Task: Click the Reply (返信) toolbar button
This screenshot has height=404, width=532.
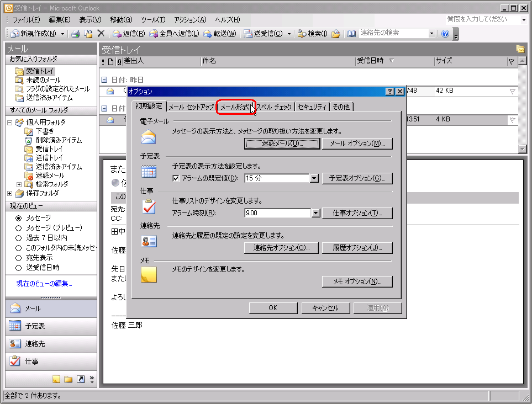Action: point(129,34)
